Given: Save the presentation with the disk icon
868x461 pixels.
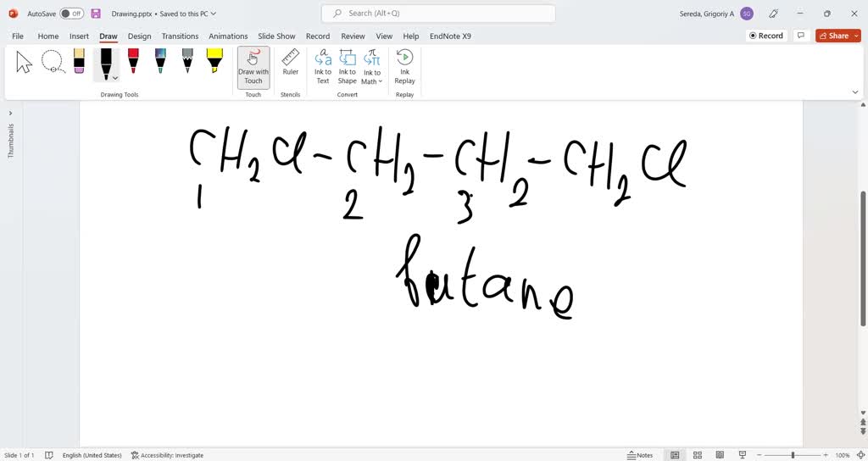Looking at the screenshot, I should [x=96, y=14].
